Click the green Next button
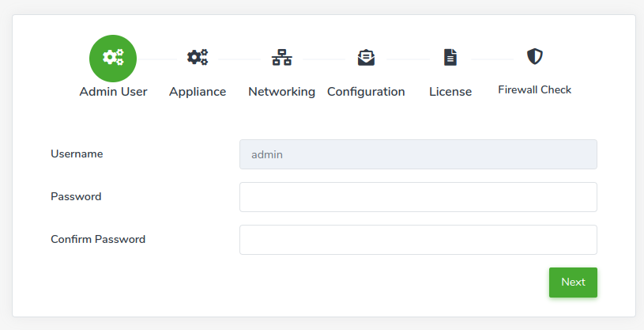Screen dimensions: 644x330 (573, 283)
